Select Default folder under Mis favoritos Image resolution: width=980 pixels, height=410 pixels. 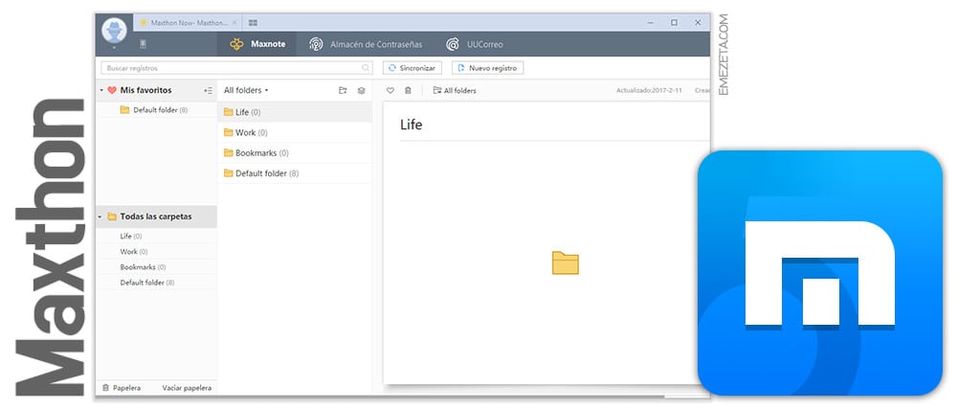coord(156,110)
